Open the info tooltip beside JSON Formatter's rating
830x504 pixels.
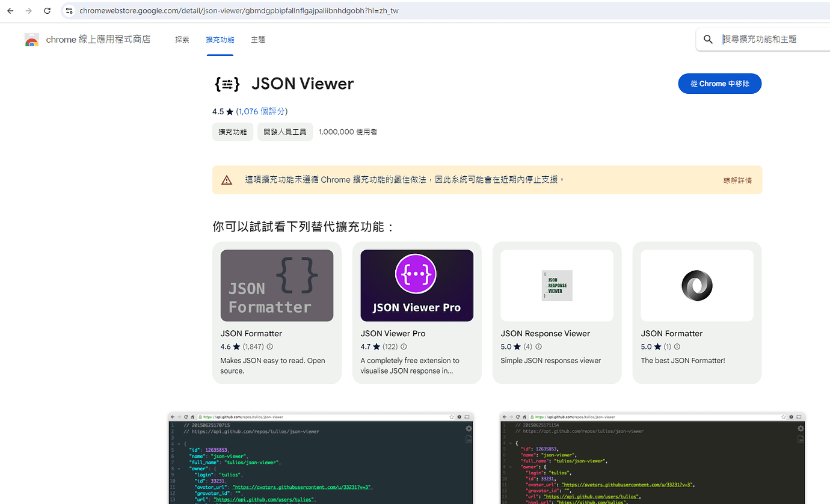[269, 346]
